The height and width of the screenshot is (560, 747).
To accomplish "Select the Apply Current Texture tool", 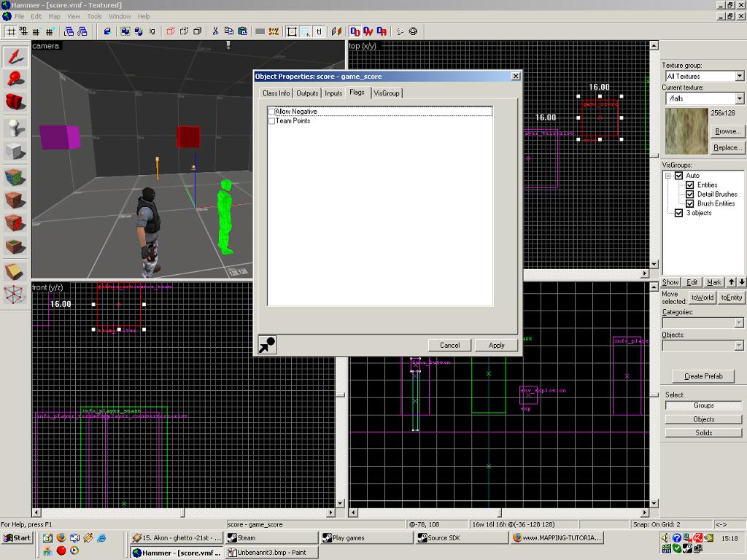I will (16, 200).
